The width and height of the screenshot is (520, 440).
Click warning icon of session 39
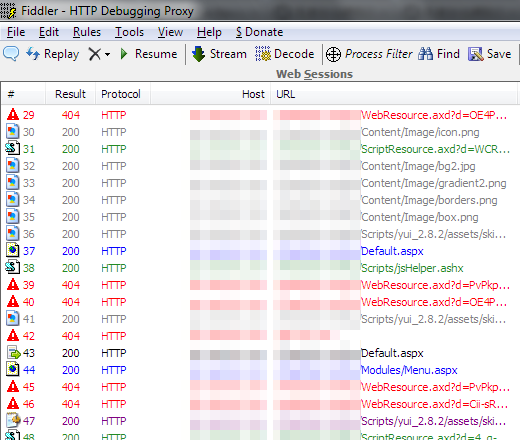pos(13,284)
